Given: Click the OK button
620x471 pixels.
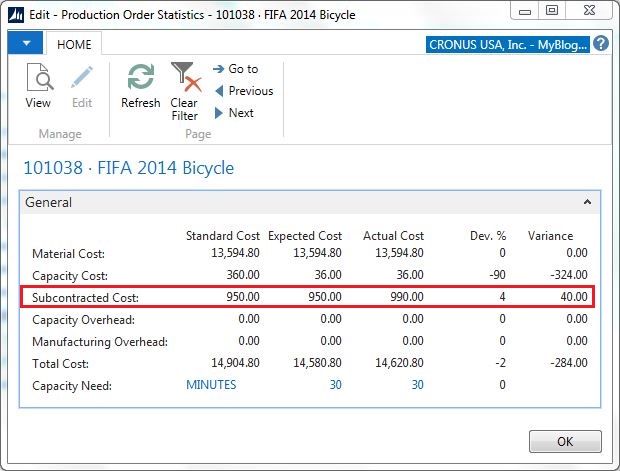Looking at the screenshot, I should (565, 441).
